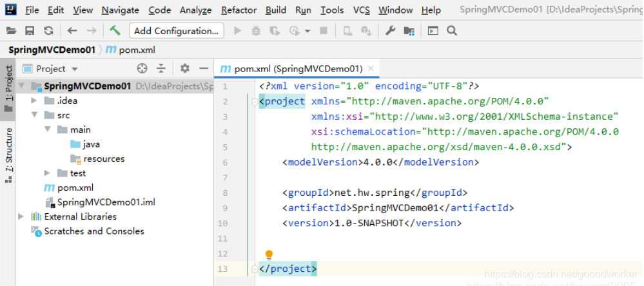Click the fold marker at line 13
644x286 pixels.
click(x=255, y=269)
